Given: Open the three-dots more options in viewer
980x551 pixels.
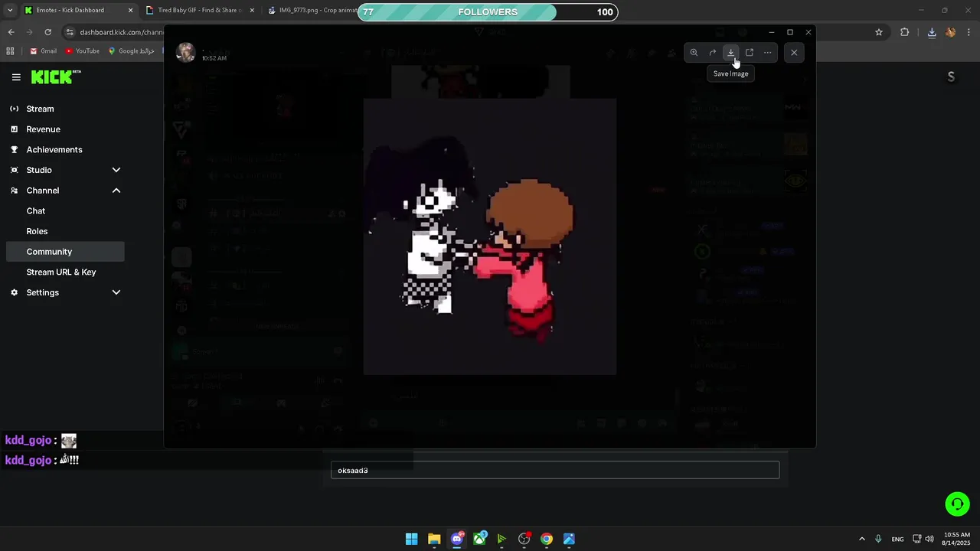Looking at the screenshot, I should 768,53.
